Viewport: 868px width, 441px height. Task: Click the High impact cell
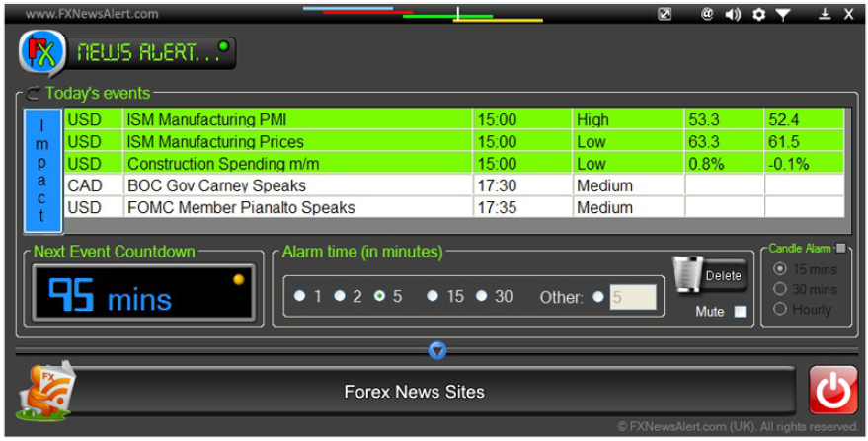(x=628, y=119)
